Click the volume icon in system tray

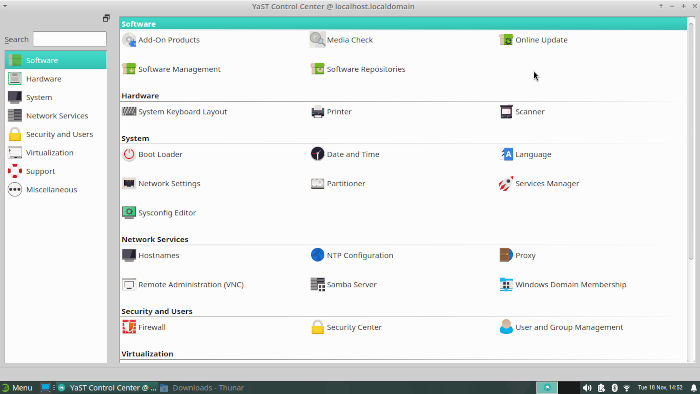(587, 388)
